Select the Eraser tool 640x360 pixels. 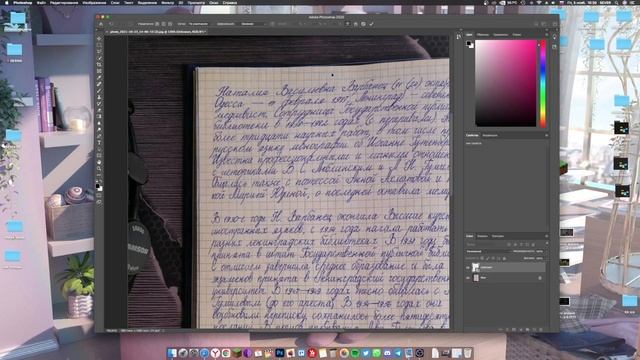(99, 110)
